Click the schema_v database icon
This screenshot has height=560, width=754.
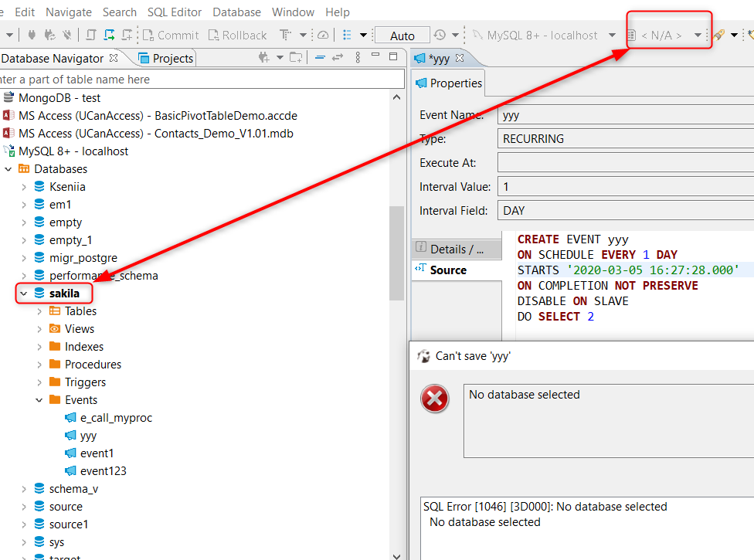coord(39,489)
